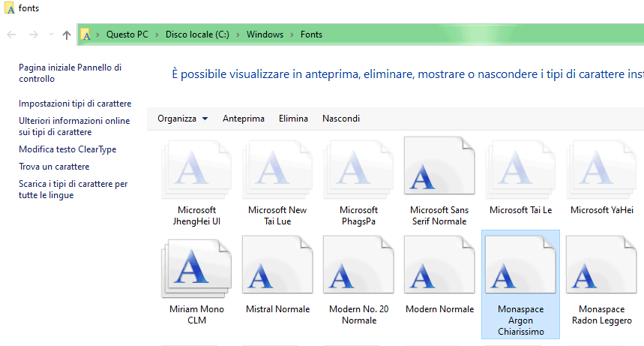Select the Microsoft PhagsPa font icon
644x346 pixels.
[358, 170]
